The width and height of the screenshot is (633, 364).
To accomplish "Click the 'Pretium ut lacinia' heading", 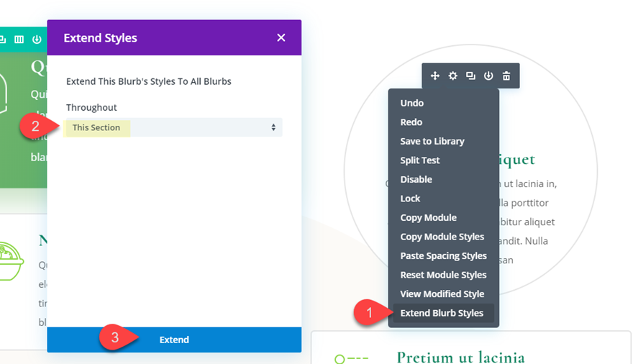I will [460, 357].
